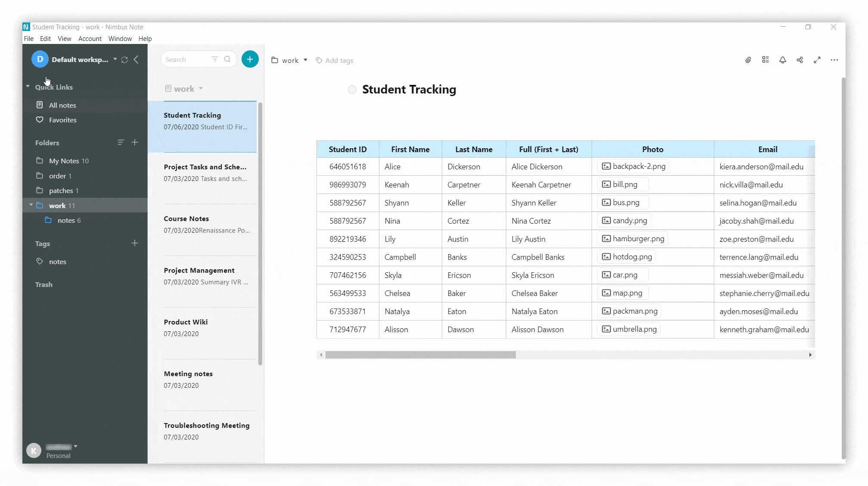This screenshot has width=868, height=486.
Task: Collapse the sidebar with the arrow icon
Action: (136, 60)
